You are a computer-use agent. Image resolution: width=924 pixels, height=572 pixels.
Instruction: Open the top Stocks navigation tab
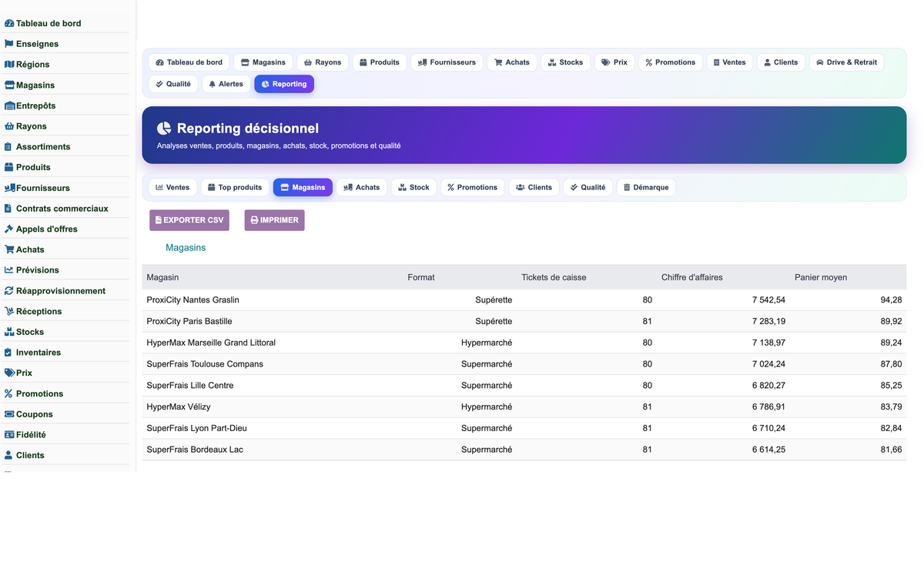tap(565, 62)
